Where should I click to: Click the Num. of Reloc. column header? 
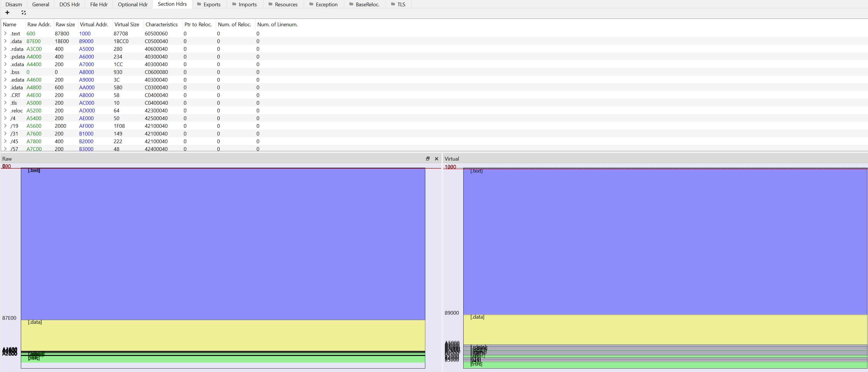[235, 24]
